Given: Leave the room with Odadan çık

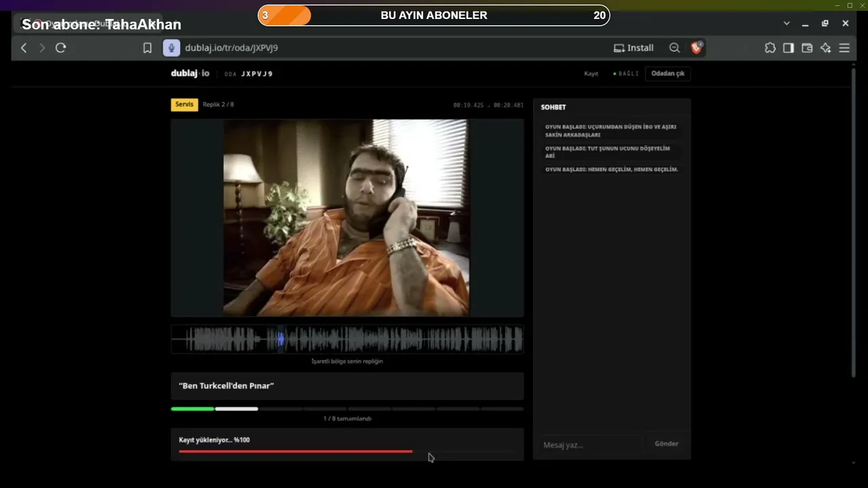Looking at the screenshot, I should 668,73.
